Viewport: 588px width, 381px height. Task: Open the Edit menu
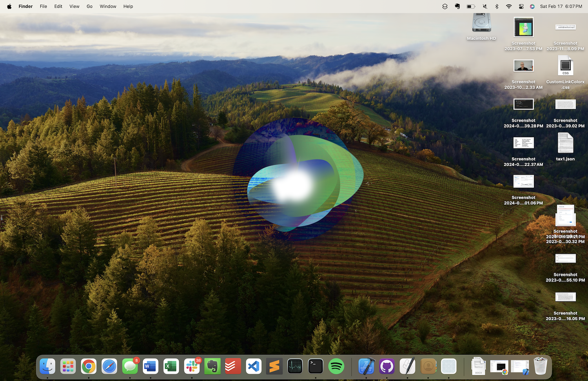58,6
